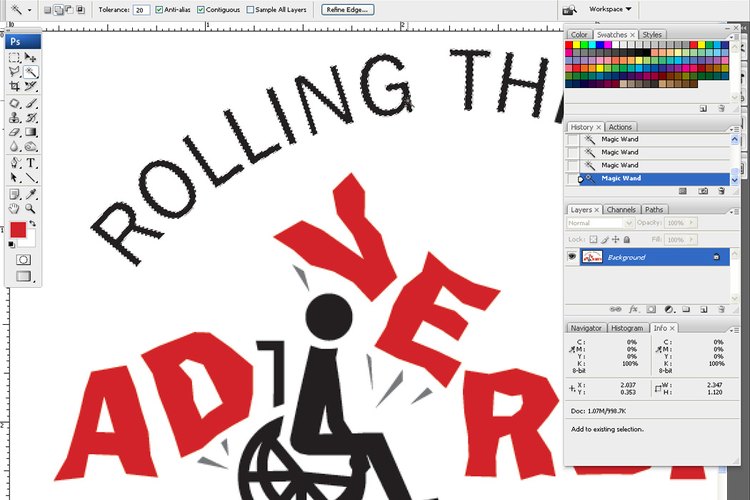Click the Tolerance input field
Screen dimensions: 750x500
141,10
